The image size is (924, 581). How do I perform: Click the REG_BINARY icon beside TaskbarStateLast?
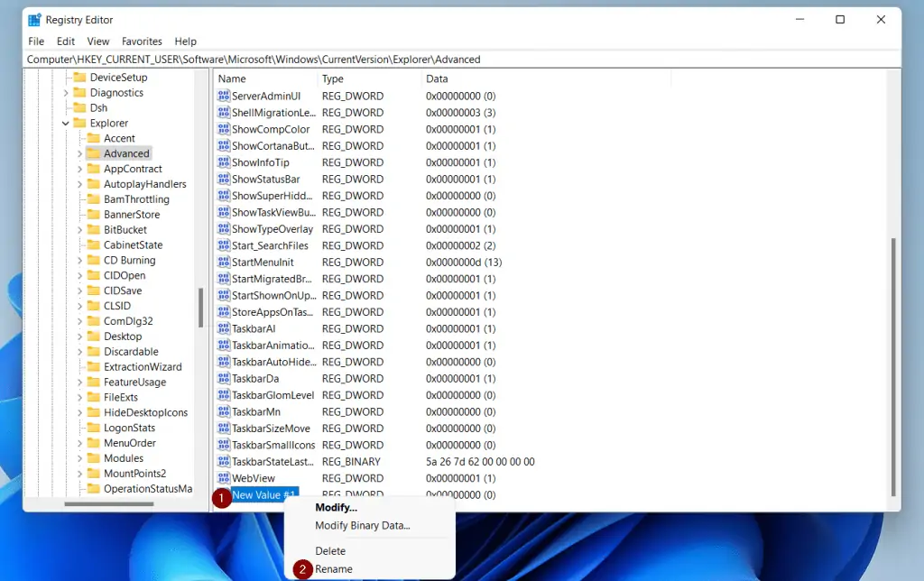tap(223, 461)
